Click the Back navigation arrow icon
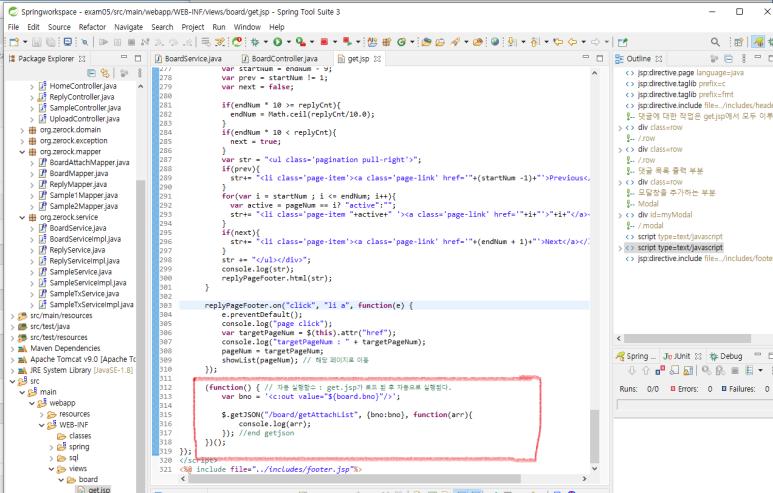This screenshot has width=773, height=493. [x=572, y=42]
